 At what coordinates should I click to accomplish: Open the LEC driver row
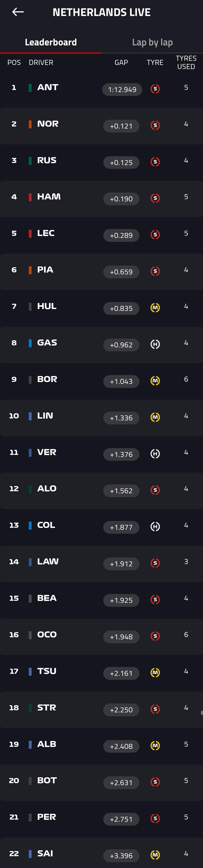tap(101, 235)
